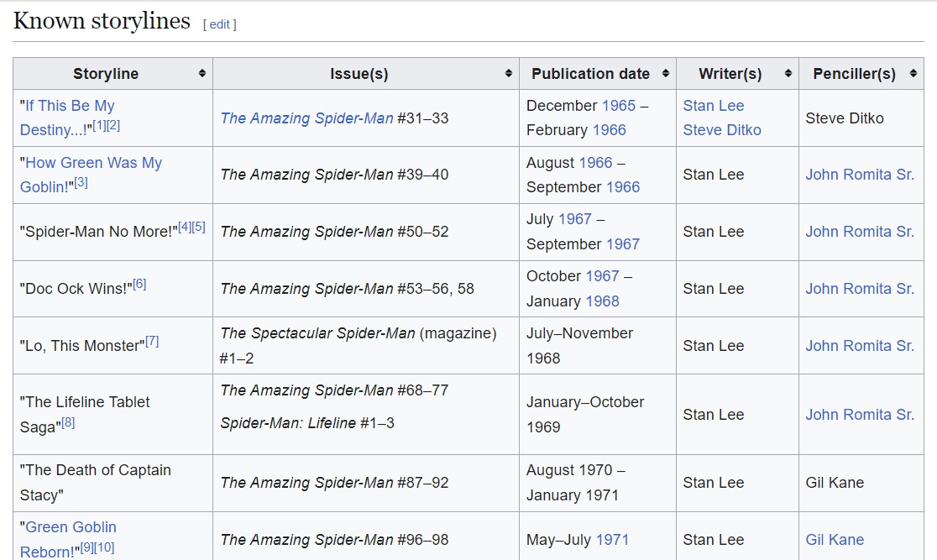Open 1966 link after February
The image size is (937, 560).
coord(609,130)
